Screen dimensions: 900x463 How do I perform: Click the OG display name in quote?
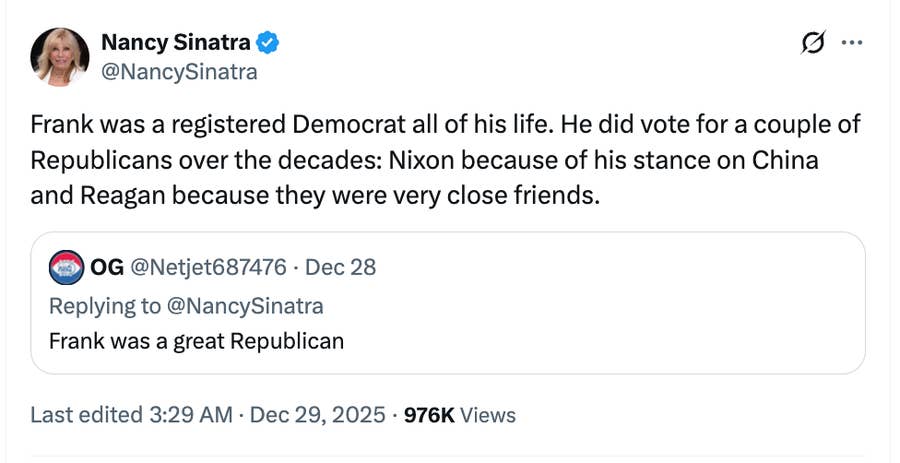pos(107,267)
